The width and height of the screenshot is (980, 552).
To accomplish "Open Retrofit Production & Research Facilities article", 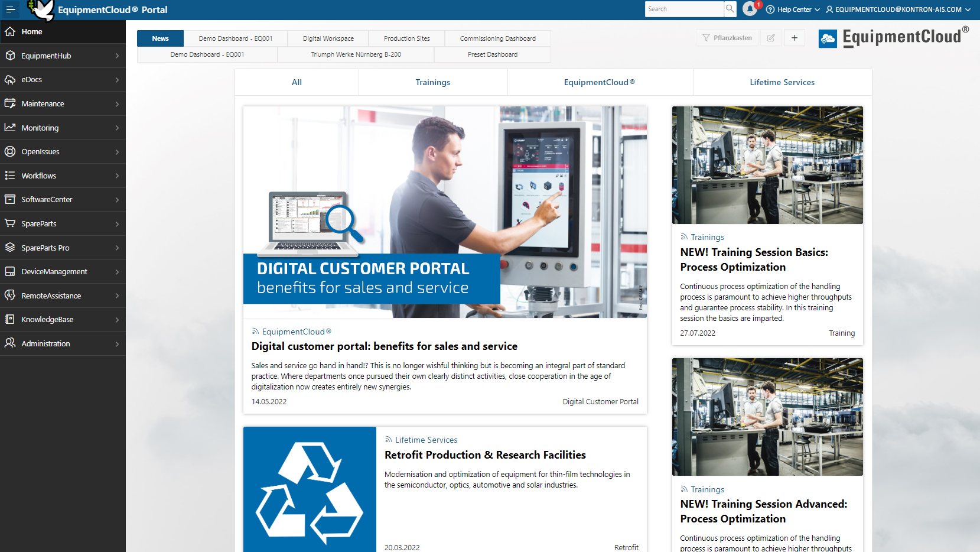I will [x=485, y=455].
